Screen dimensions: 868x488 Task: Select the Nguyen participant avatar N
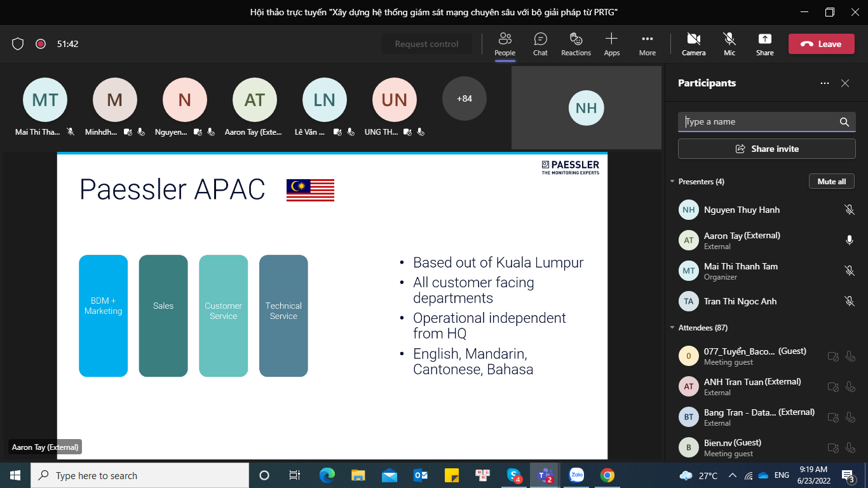pyautogui.click(x=184, y=100)
